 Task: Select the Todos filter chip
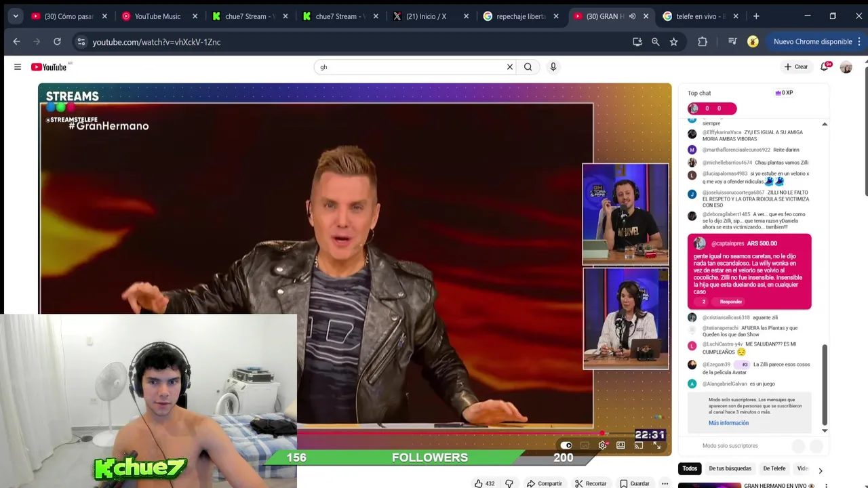690,468
